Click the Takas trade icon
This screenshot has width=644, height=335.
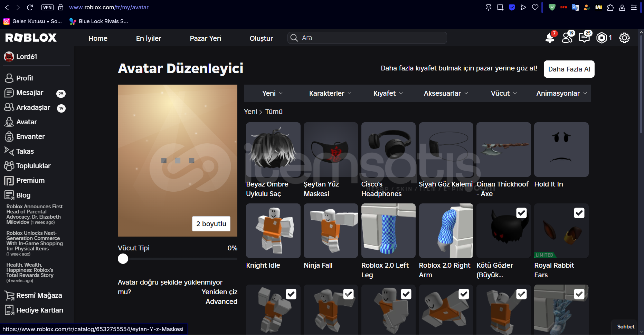click(x=9, y=151)
